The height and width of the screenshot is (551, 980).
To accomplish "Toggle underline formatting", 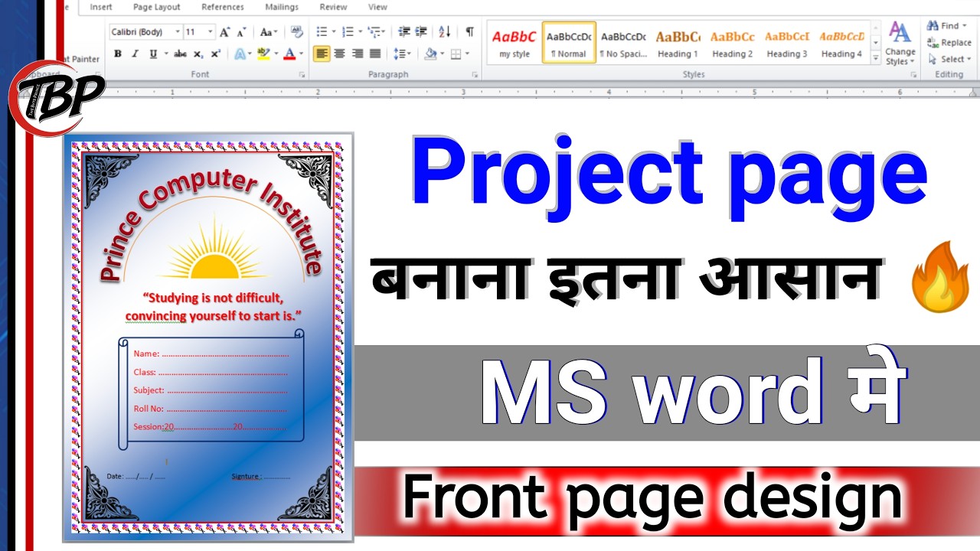I will click(153, 54).
